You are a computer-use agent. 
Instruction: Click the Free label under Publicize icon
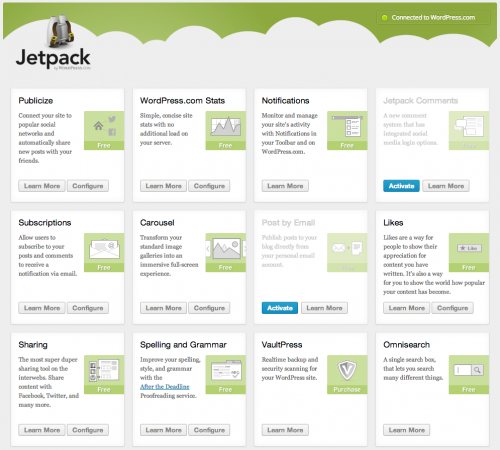(104, 146)
